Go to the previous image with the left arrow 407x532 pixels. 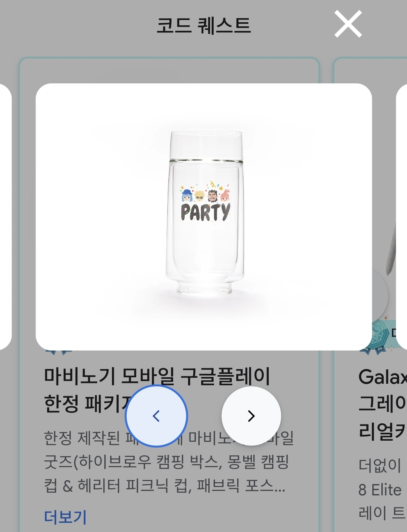point(156,416)
